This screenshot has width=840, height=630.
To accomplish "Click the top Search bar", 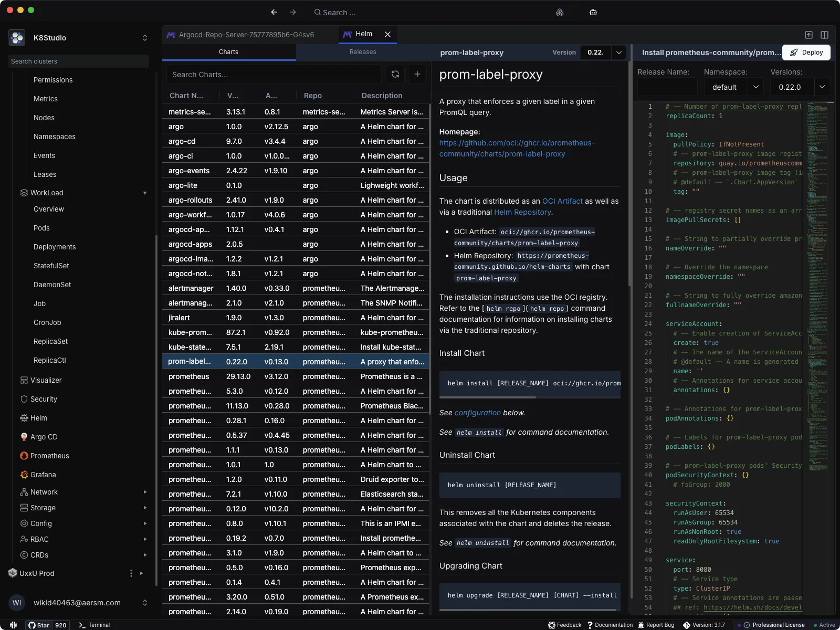I will click(x=440, y=12).
